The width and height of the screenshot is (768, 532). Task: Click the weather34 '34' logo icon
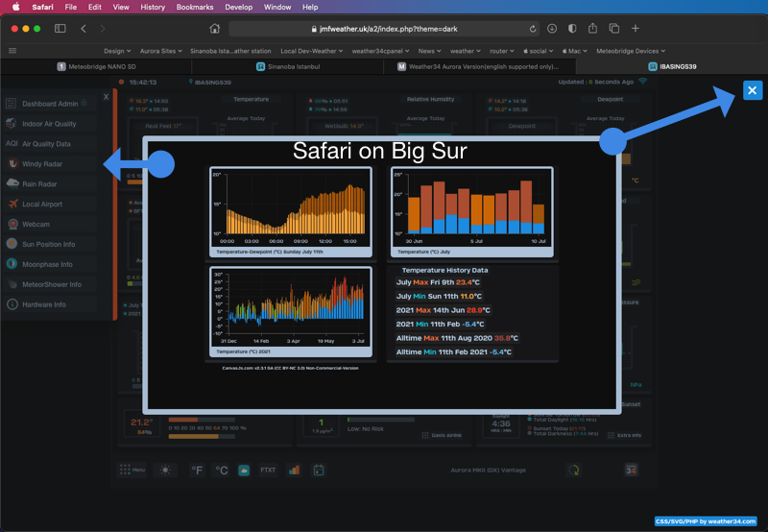[631, 470]
